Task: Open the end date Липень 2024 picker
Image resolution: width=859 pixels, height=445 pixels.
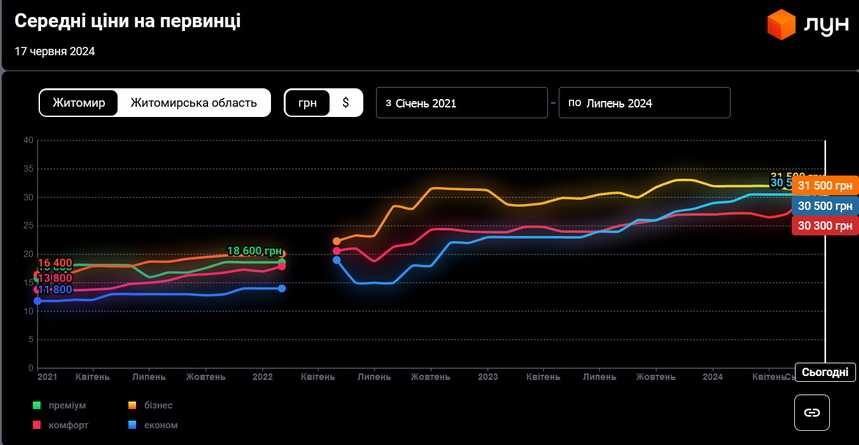Action: pos(644,103)
